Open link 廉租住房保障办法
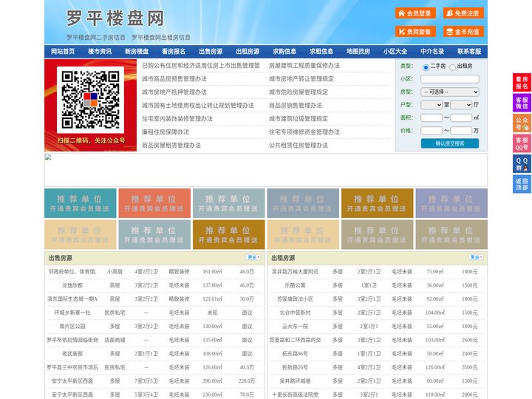 tap(166, 132)
